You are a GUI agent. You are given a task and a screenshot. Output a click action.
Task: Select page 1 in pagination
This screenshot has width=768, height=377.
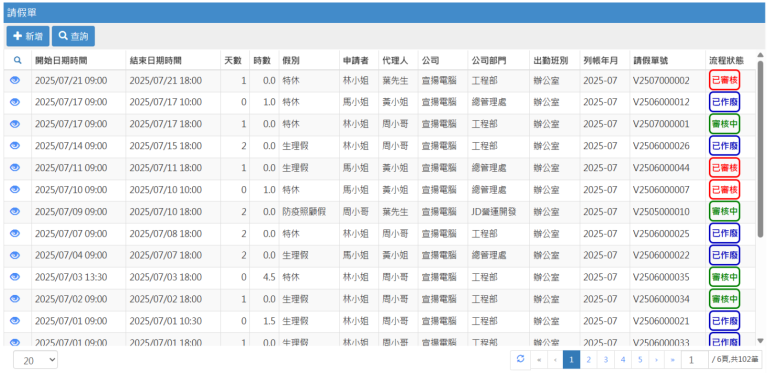[x=571, y=360]
